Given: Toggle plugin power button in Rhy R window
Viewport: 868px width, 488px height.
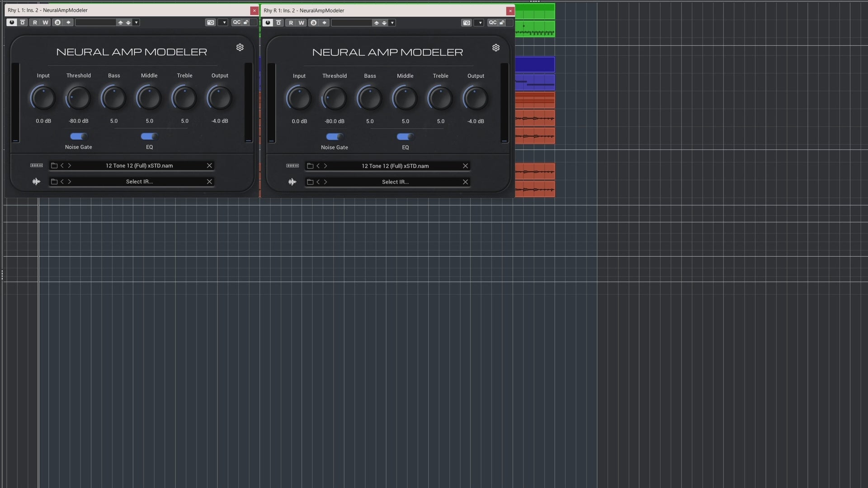Looking at the screenshot, I should click(x=268, y=23).
